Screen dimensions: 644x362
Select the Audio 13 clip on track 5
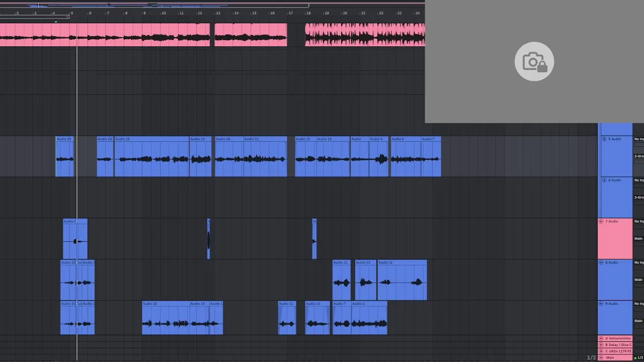point(200,156)
